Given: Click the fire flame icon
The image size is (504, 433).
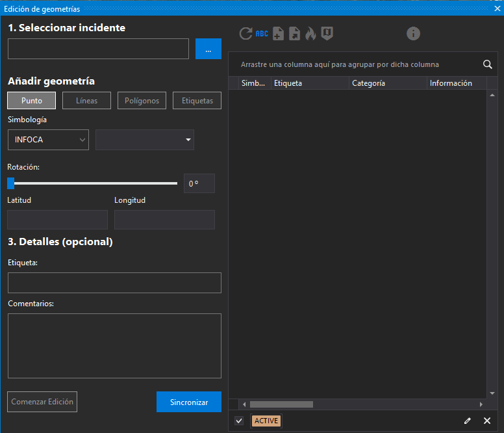Looking at the screenshot, I should [x=310, y=34].
